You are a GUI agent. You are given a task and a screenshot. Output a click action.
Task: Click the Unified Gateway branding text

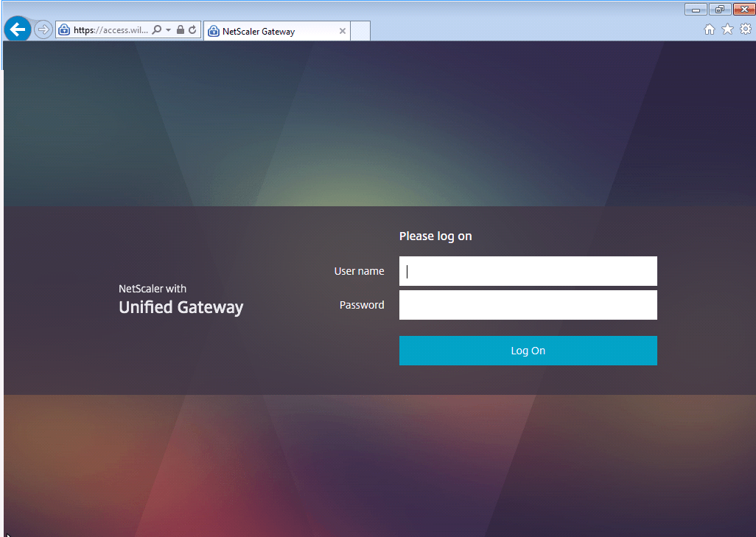181,307
